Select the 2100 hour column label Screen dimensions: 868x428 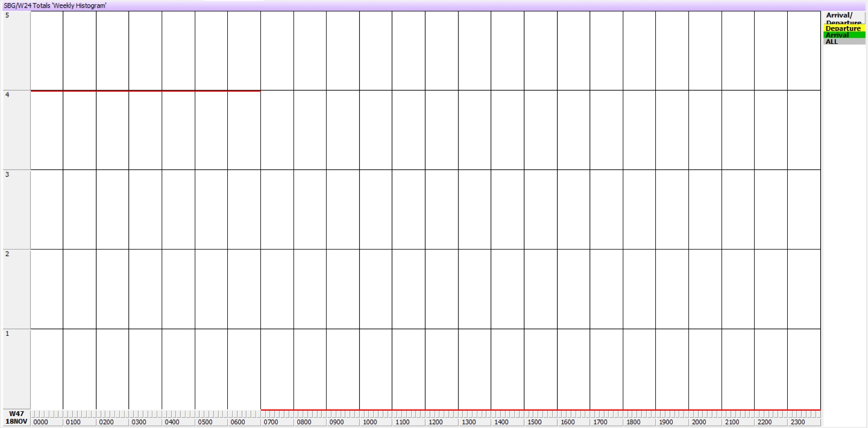pos(732,422)
